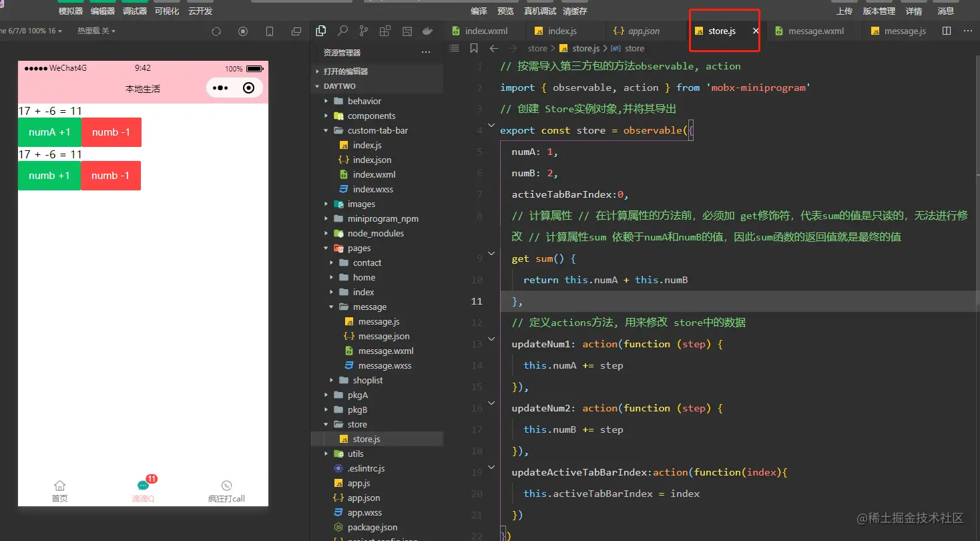Expand the 打开的编辑器 section

click(377, 71)
